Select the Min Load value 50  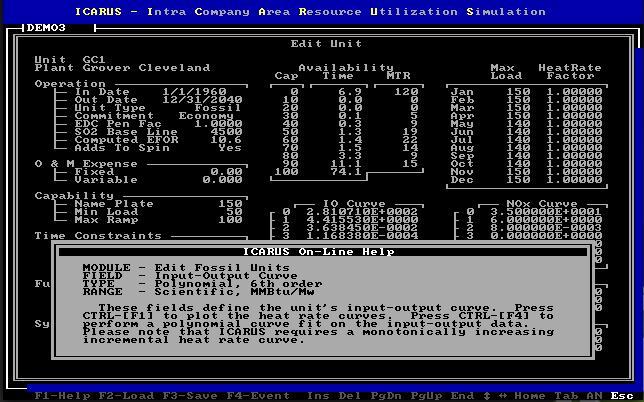click(233, 211)
